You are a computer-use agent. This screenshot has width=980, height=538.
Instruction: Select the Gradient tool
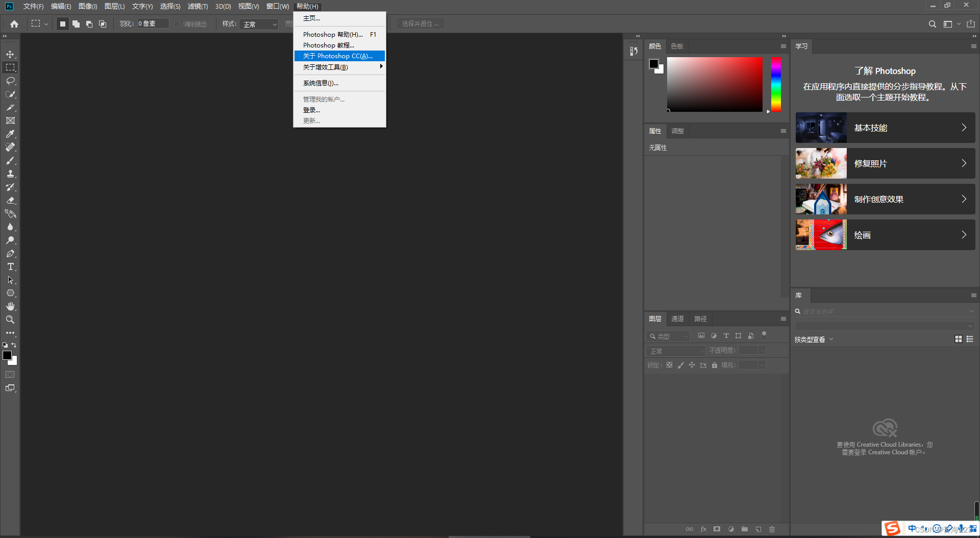click(10, 213)
